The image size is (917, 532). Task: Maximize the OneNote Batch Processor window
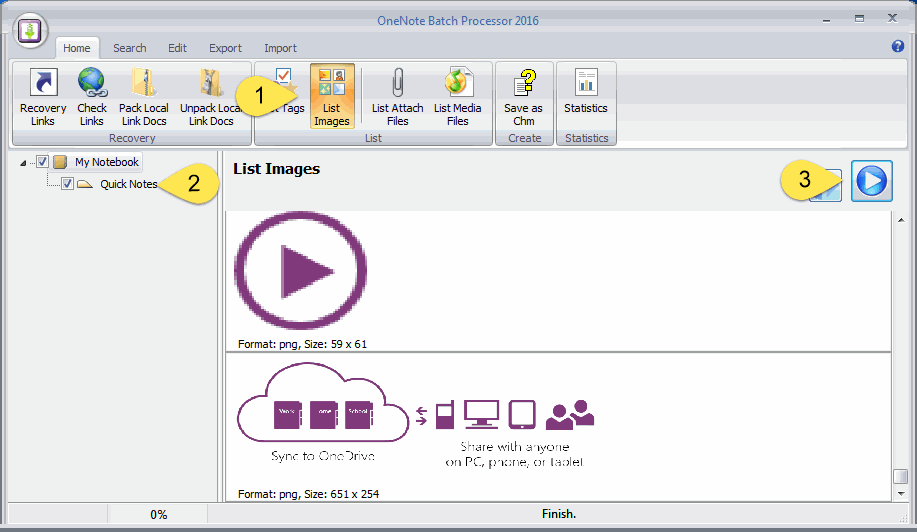pyautogui.click(x=859, y=19)
